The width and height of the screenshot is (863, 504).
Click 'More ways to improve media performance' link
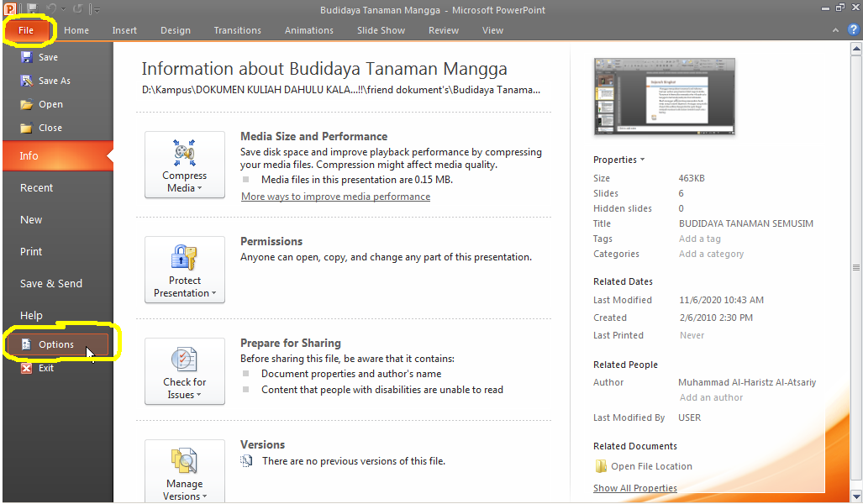pyautogui.click(x=336, y=197)
